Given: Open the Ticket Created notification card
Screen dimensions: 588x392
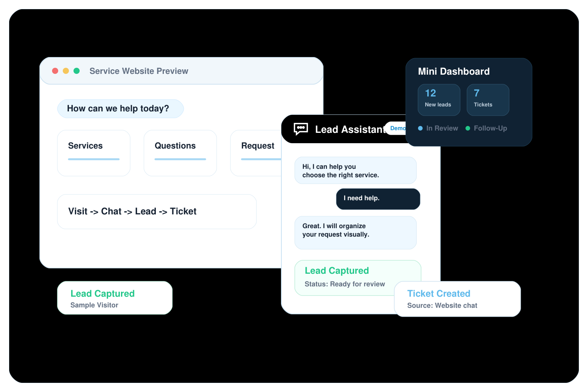Looking at the screenshot, I should click(x=457, y=299).
